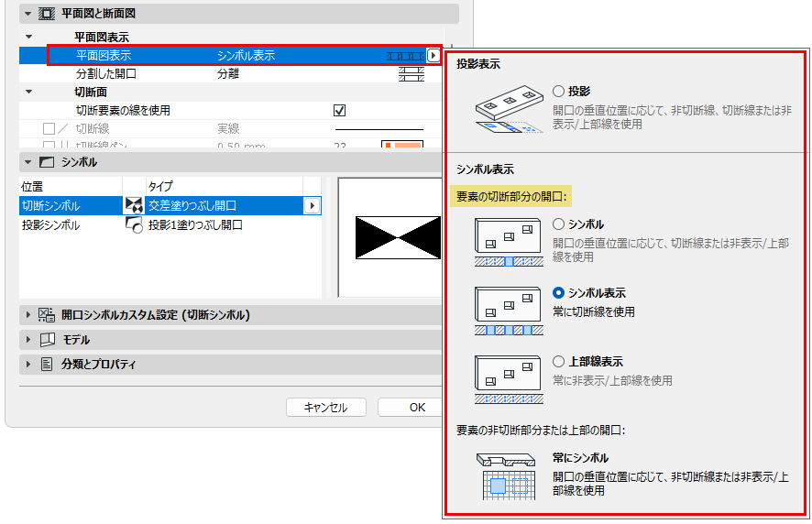
Task: Open the 平面図表示 row flyout arrow
Action: point(433,55)
